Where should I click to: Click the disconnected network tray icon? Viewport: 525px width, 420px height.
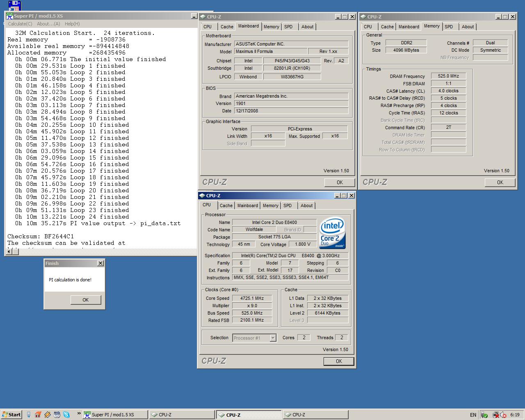(495, 415)
